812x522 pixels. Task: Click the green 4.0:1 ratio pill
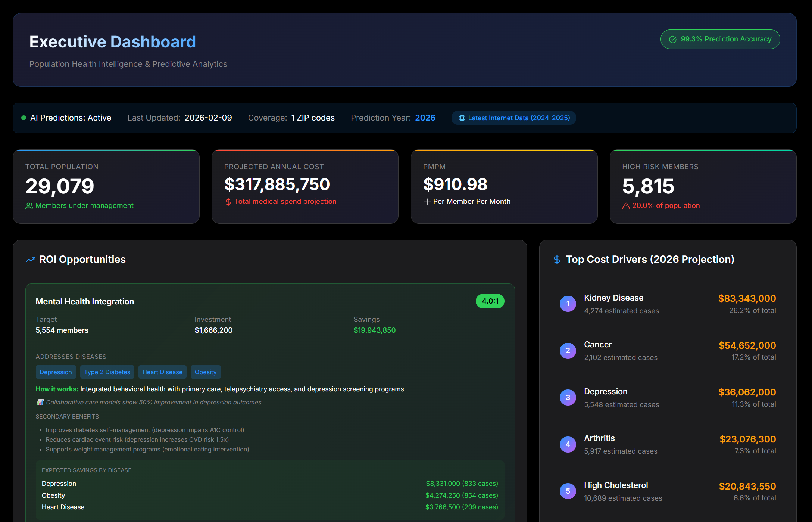[490, 301]
